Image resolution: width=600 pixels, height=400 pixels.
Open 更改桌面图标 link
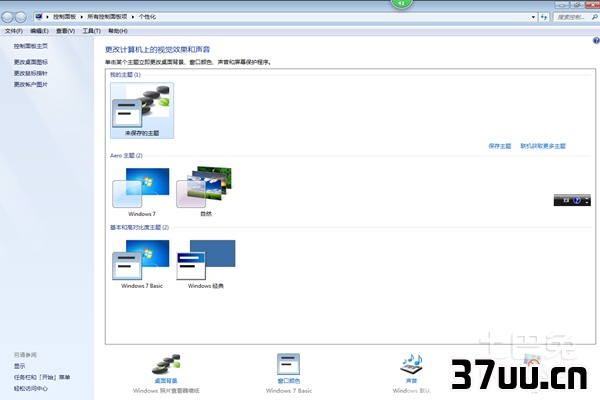tap(31, 62)
